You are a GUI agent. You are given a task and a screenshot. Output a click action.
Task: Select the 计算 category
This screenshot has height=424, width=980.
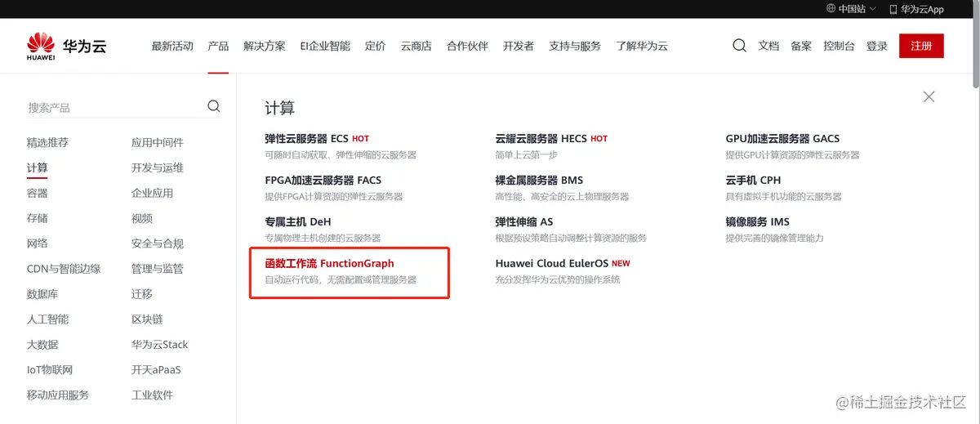click(37, 167)
